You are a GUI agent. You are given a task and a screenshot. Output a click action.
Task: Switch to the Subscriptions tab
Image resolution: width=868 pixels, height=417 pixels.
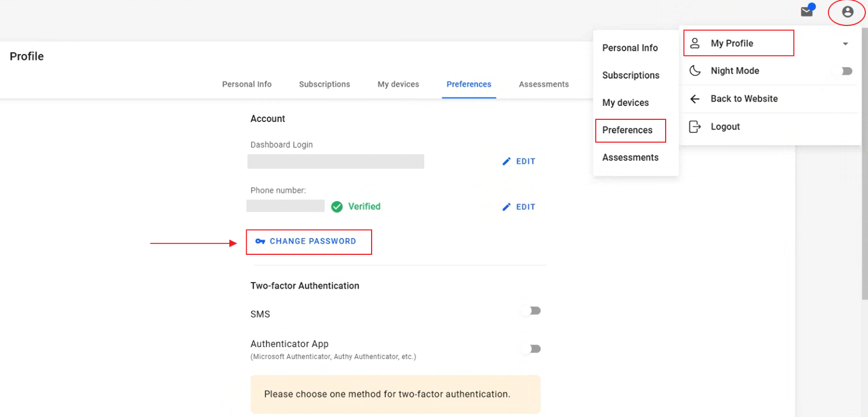coord(324,84)
